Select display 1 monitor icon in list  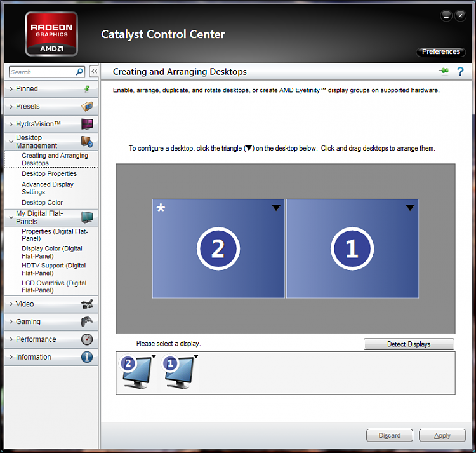click(179, 372)
